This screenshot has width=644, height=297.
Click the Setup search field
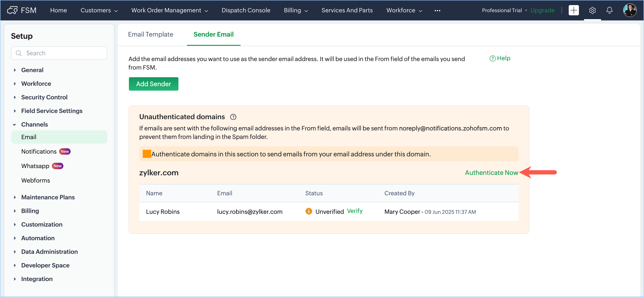59,53
